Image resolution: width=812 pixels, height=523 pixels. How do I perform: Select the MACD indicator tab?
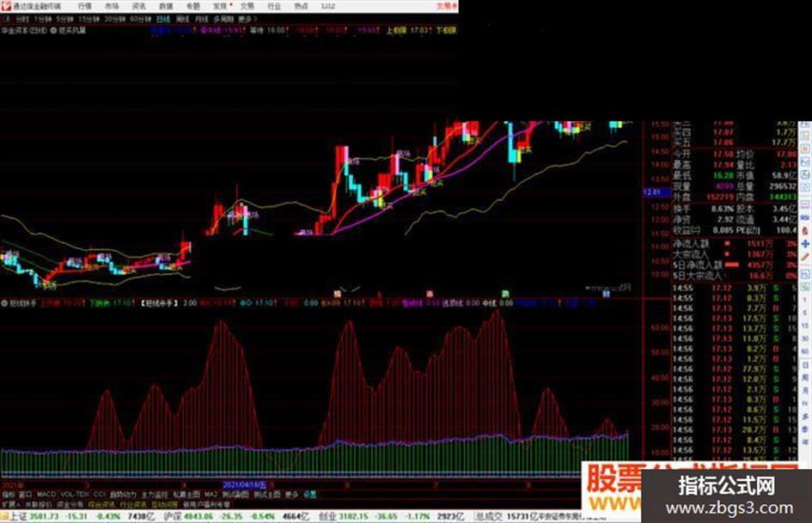tap(46, 495)
